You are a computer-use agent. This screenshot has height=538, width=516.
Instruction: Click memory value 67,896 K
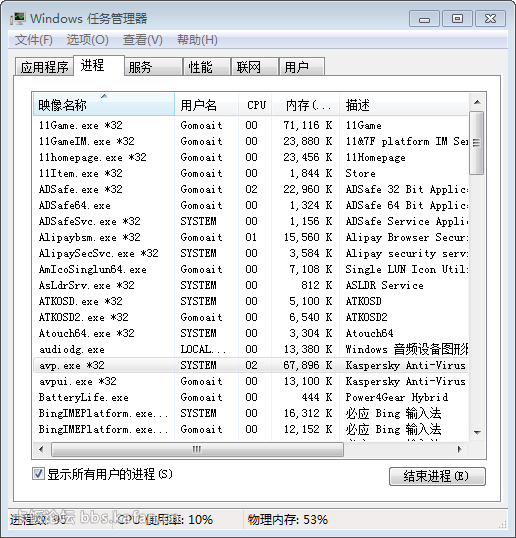307,365
